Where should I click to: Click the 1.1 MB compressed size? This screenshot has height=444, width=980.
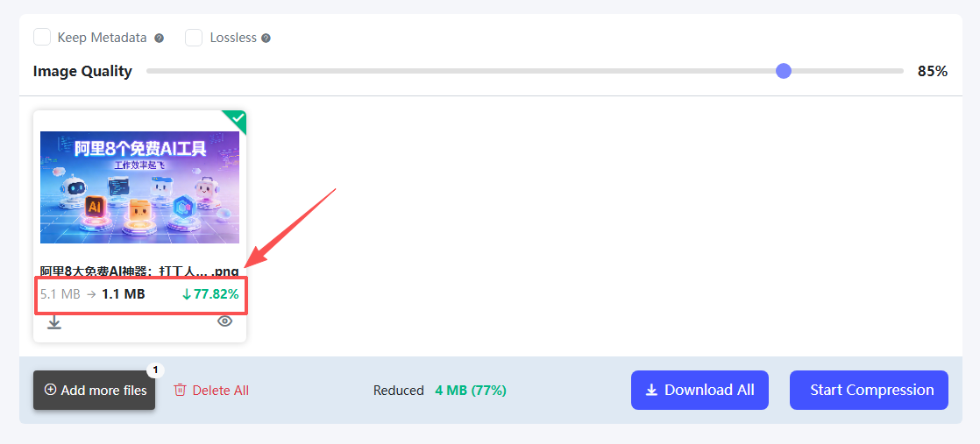coord(123,294)
